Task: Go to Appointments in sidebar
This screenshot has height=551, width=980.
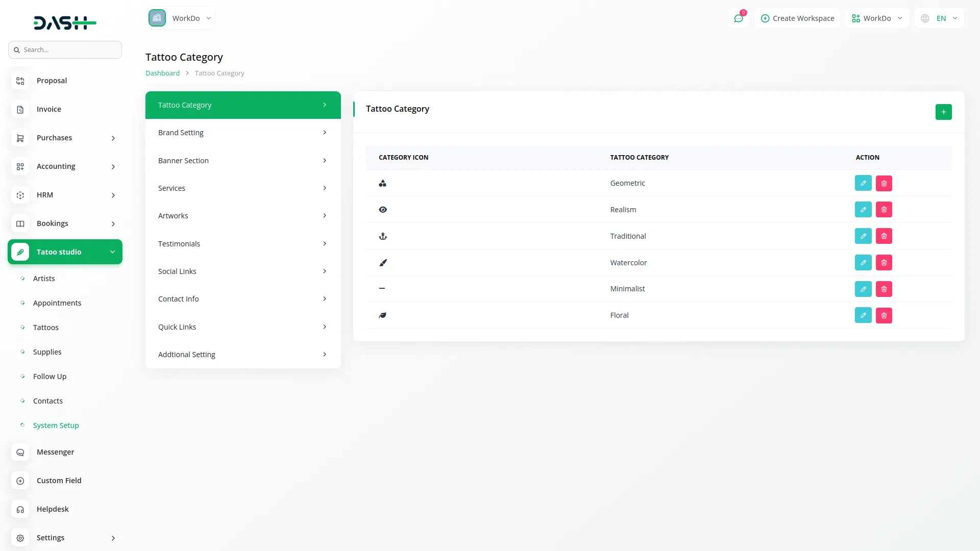Action: click(x=57, y=303)
